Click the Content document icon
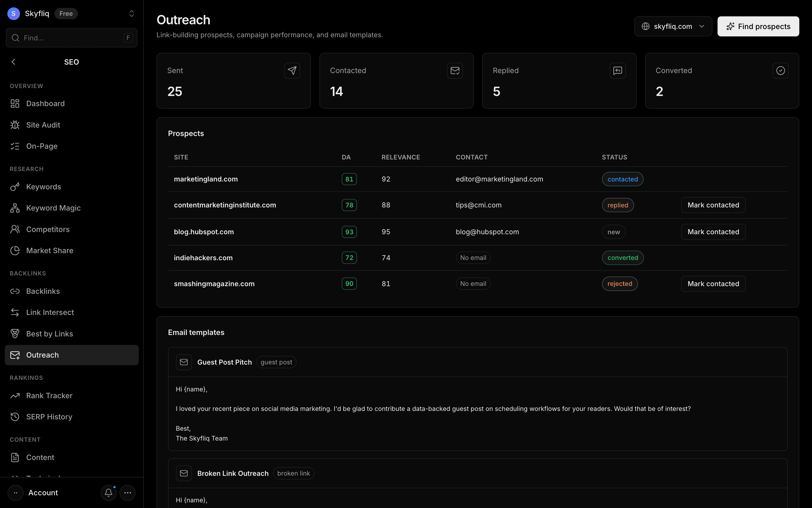The height and width of the screenshot is (508, 812). [15, 457]
